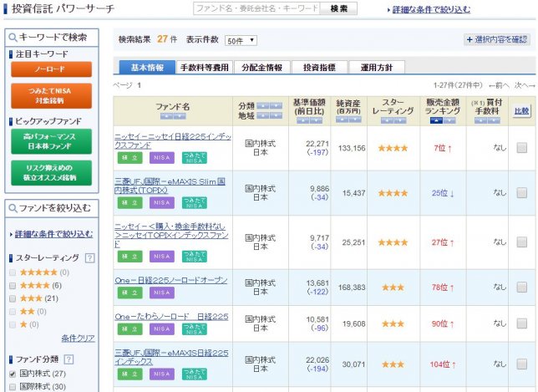This screenshot has width=538, height=392.
Task: Click net assets value 168,383
Action: coord(352,288)
